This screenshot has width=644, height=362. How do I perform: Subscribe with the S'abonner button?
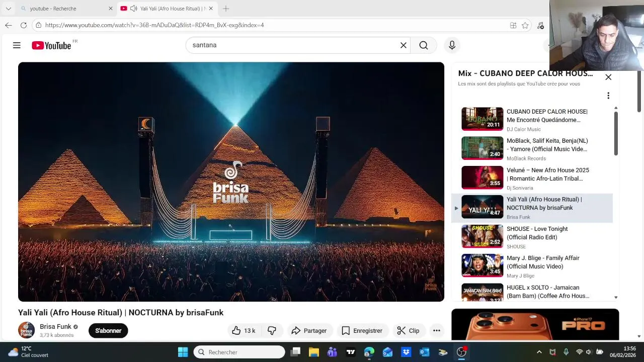(108, 330)
